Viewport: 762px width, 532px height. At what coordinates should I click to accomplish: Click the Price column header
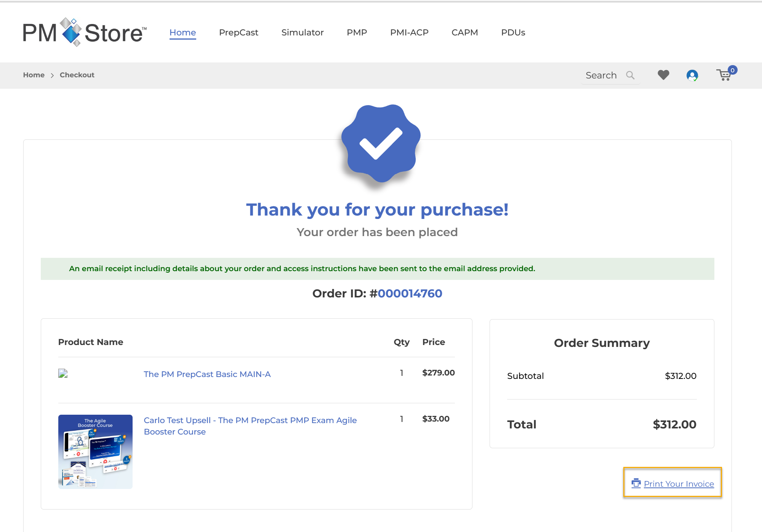(434, 342)
